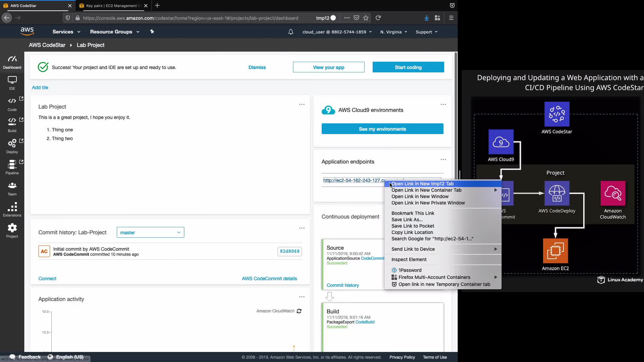Image resolution: width=644 pixels, height=362 pixels.
Task: Open the Extensions sidebar icon
Action: tap(12, 209)
